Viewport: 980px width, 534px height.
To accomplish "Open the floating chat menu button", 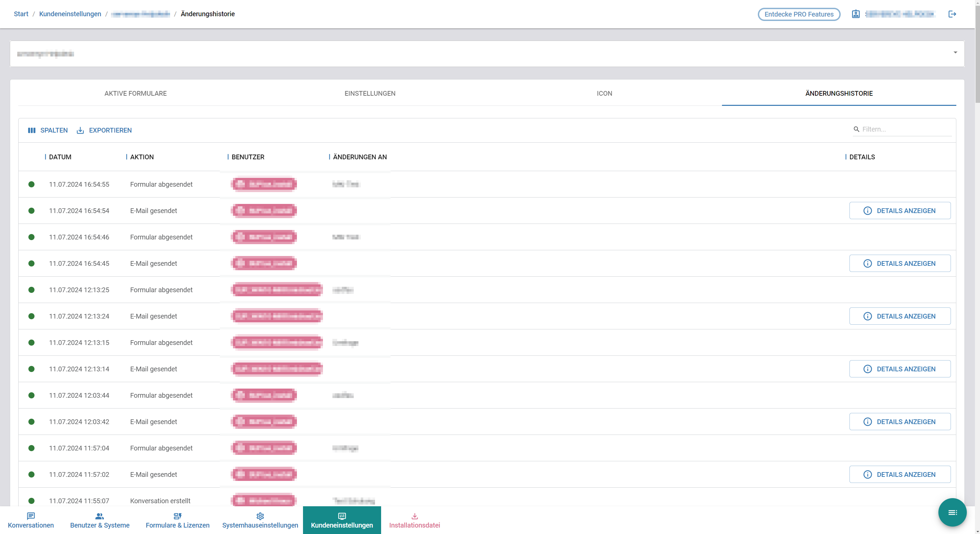I will (x=952, y=512).
